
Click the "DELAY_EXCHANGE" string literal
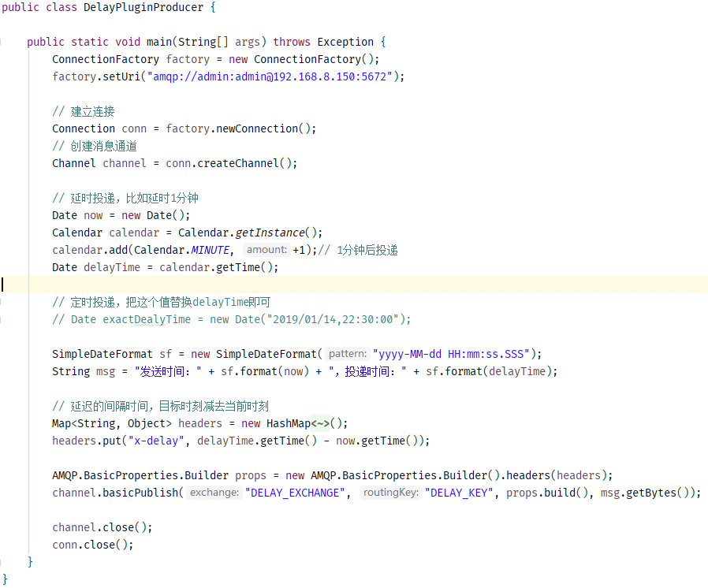click(296, 493)
